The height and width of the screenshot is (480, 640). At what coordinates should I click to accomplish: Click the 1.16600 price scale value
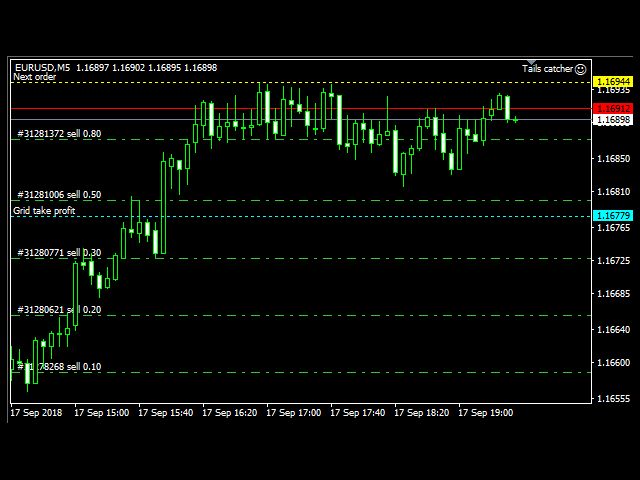tap(613, 362)
